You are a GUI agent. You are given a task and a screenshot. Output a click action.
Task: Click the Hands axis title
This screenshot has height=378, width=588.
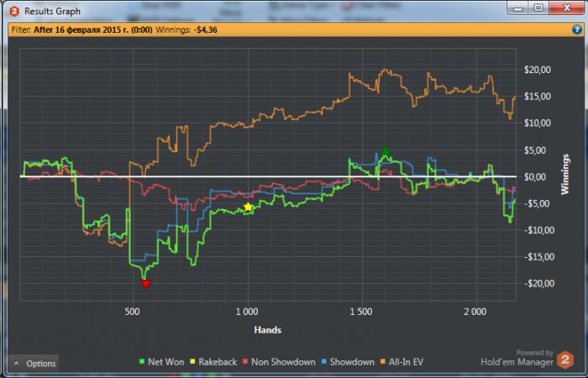pos(268,330)
